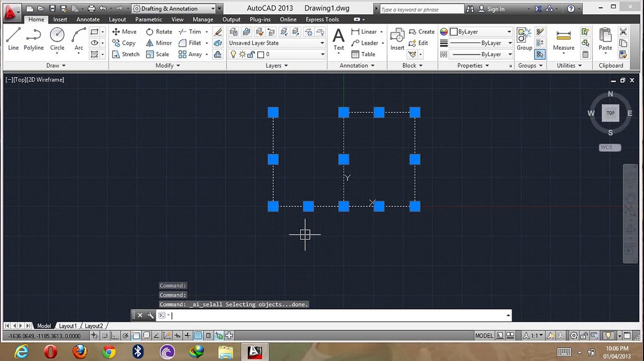644x361 pixels.
Task: Click the Undo arrow
Action: tap(102, 9)
